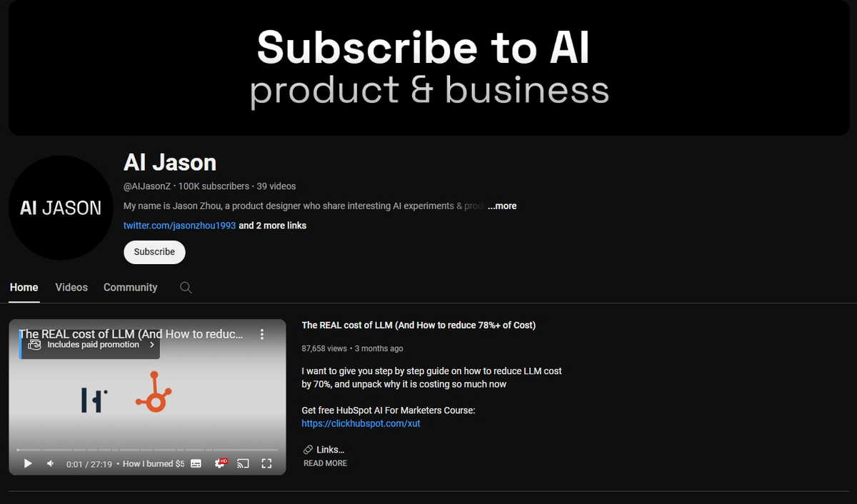
Task: Click the link icon beside Links…
Action: [x=308, y=450]
